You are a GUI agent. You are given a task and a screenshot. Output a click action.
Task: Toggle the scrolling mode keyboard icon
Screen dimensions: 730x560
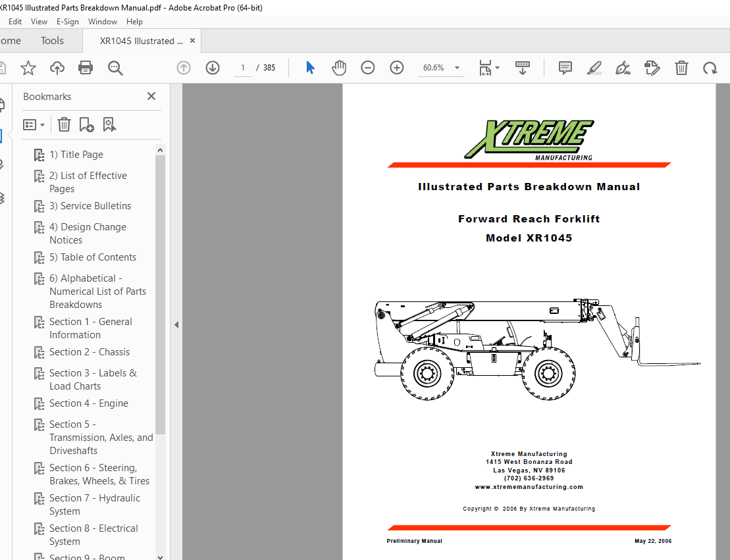523,68
